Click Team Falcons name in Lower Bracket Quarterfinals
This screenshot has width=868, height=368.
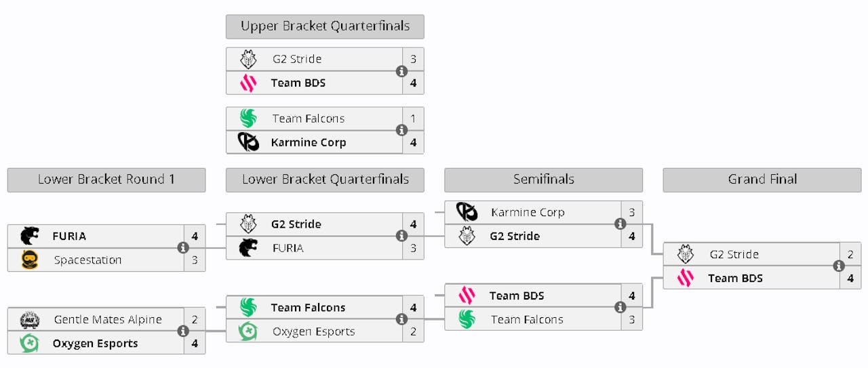308,308
